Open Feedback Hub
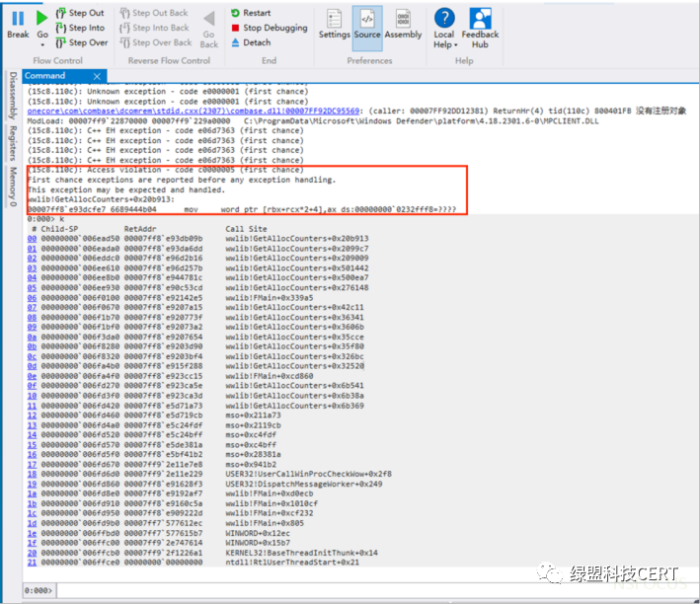Screen dimensions: 700x604 [481, 28]
